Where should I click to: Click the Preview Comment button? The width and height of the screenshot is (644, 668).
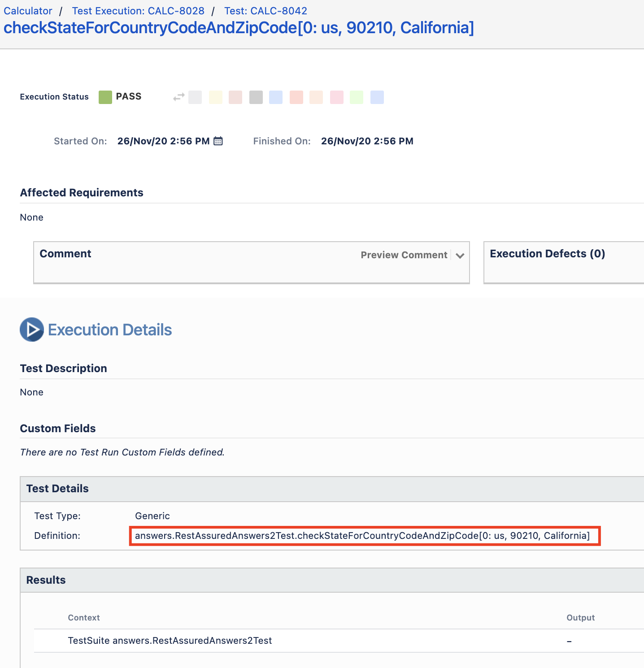click(404, 255)
